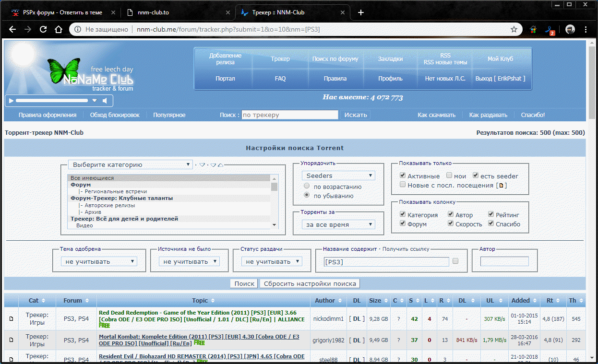This screenshot has height=364, width=598.
Task: Sort by the Rt column arrows
Action: (x=558, y=301)
